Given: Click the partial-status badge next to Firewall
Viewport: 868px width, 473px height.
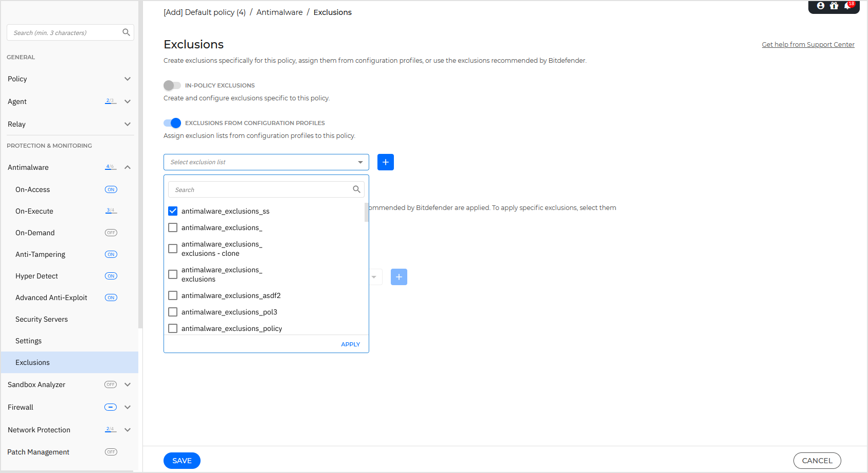Looking at the screenshot, I should 110,407.
